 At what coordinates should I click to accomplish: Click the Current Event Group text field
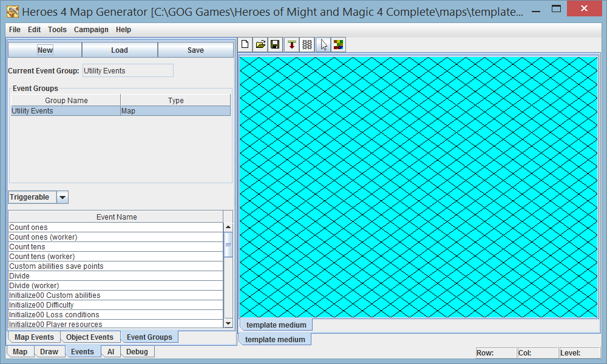[127, 71]
